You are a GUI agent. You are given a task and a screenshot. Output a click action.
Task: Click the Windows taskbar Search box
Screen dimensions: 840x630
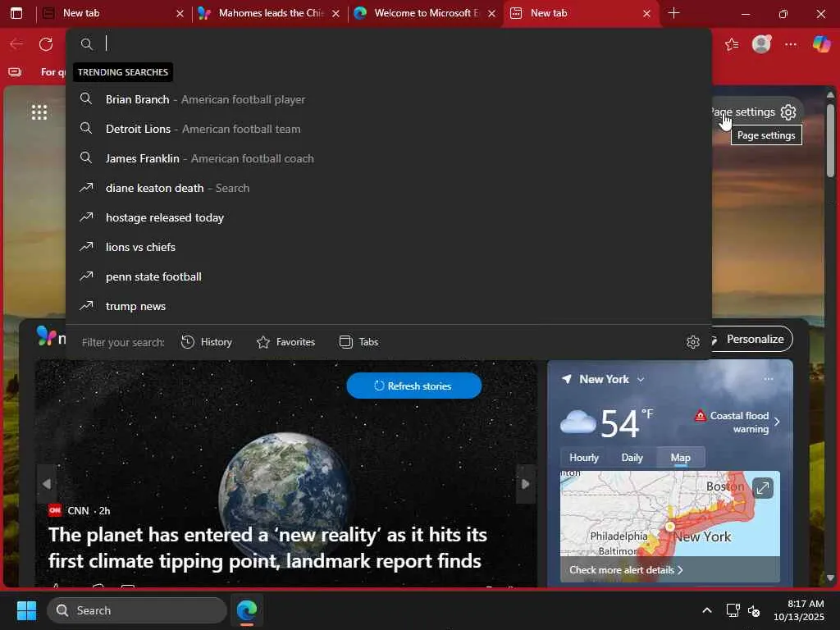pos(137,610)
